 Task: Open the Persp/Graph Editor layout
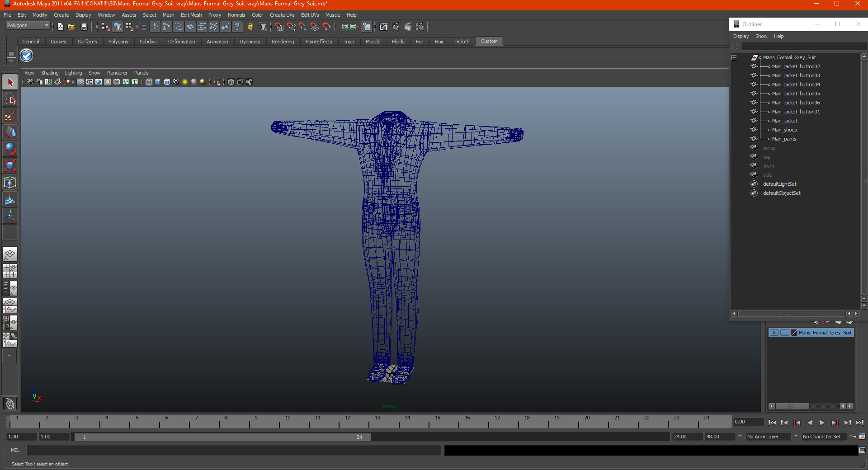tap(10, 305)
